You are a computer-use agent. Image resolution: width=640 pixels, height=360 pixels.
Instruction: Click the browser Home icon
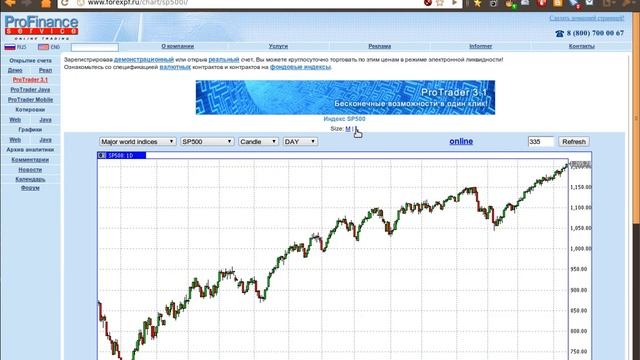tap(46, 3)
